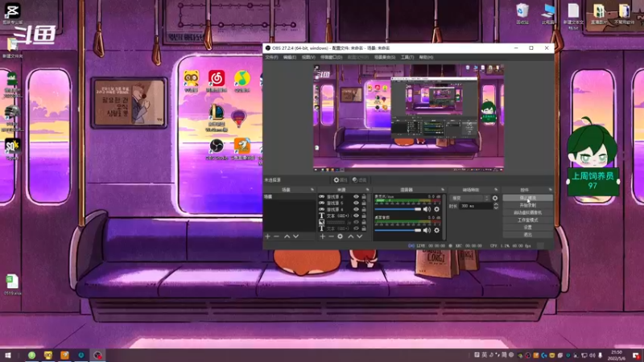Open the hot air balloon desktop icon
644x362 pixels.
pyautogui.click(x=238, y=119)
